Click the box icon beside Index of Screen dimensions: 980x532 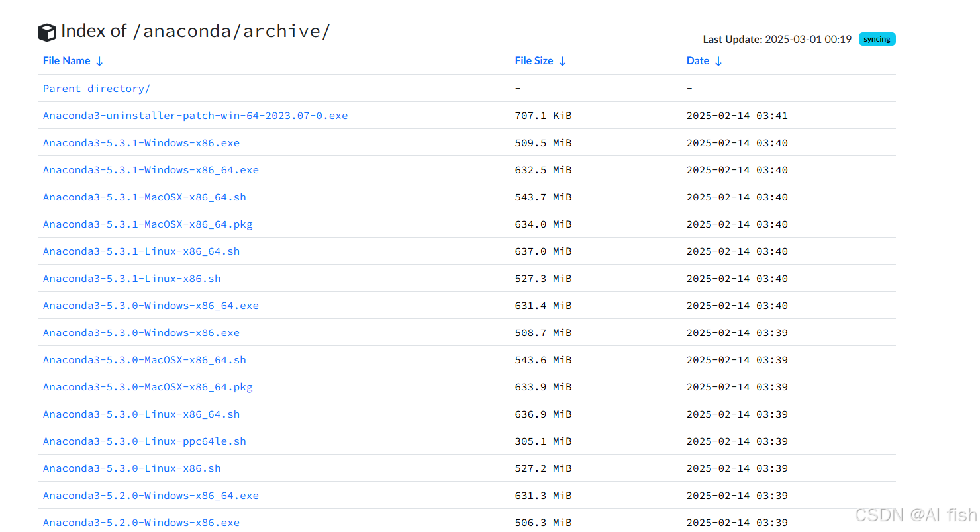coord(47,32)
